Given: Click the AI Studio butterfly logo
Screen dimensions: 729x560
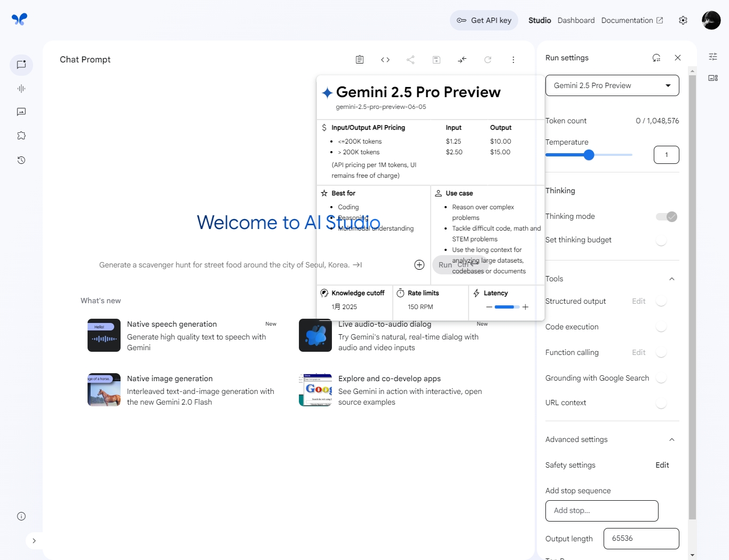Looking at the screenshot, I should click(19, 19).
